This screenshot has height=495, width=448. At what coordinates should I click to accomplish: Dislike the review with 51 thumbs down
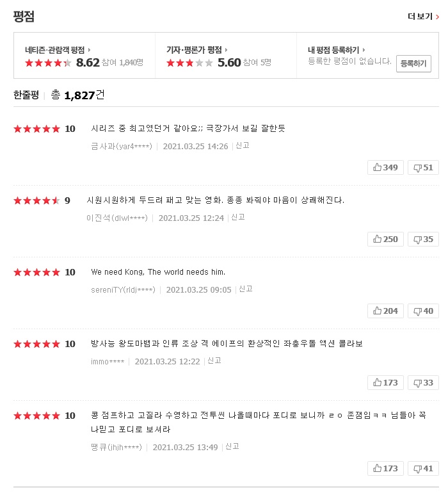pyautogui.click(x=423, y=167)
